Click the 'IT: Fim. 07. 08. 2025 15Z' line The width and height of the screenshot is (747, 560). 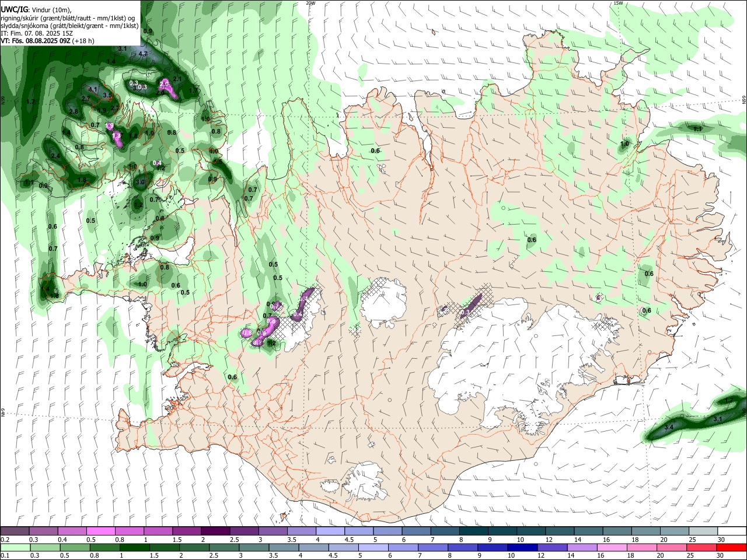37,33
